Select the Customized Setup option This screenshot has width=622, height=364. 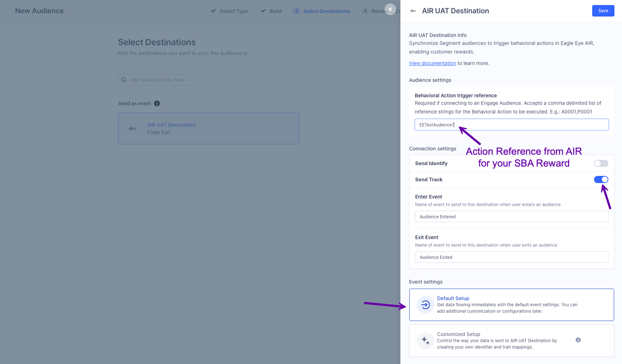(x=511, y=341)
